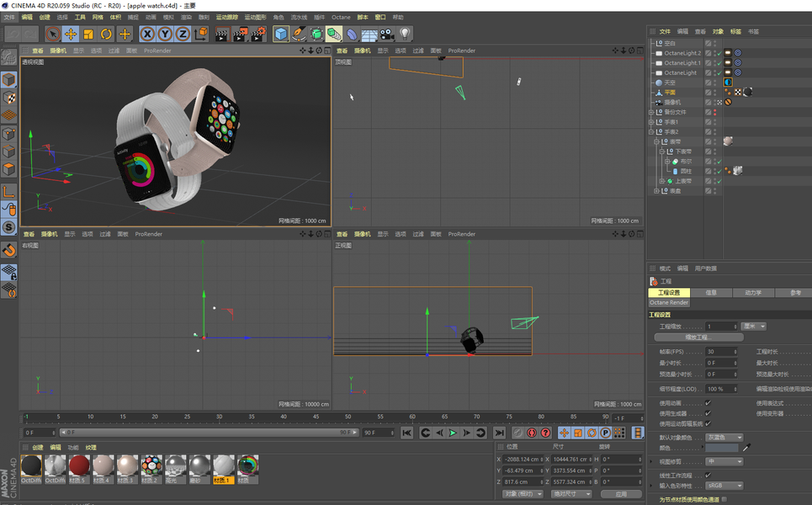The height and width of the screenshot is (505, 812).
Task: Toggle the X axis lock
Action: [x=147, y=35]
